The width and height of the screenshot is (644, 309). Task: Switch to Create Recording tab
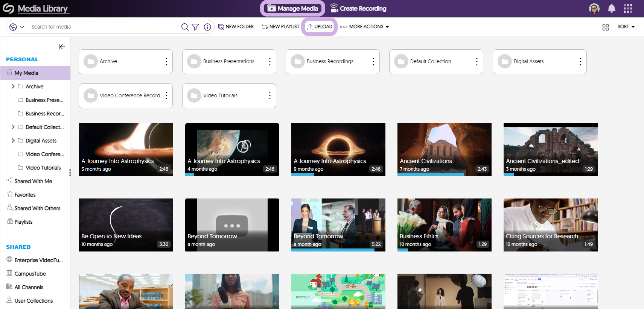(358, 8)
